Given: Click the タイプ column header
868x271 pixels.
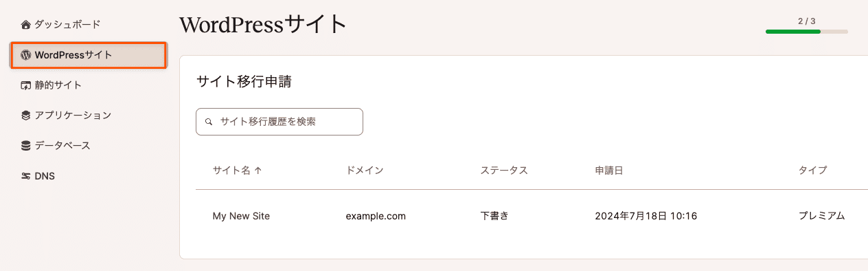Looking at the screenshot, I should tap(812, 171).
